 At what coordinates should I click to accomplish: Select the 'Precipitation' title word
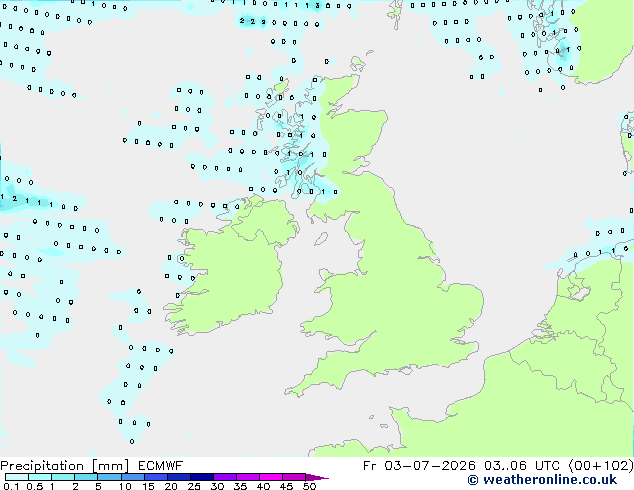pos(42,466)
